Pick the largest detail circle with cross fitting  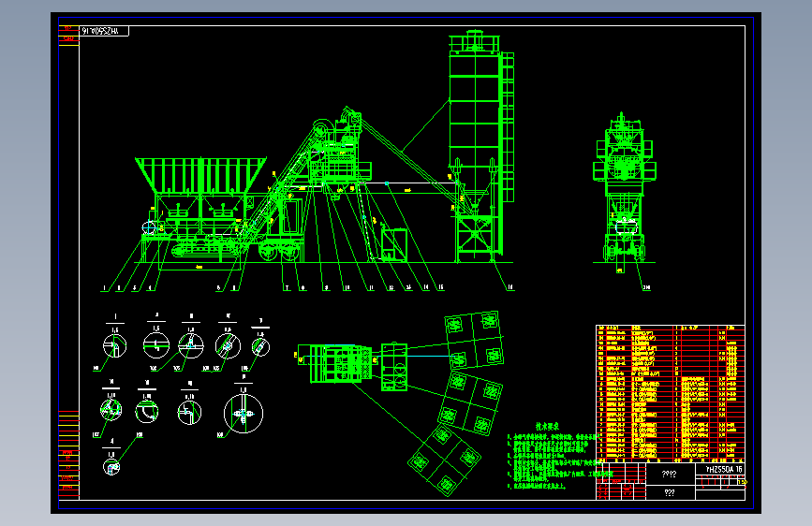pyautogui.click(x=244, y=413)
